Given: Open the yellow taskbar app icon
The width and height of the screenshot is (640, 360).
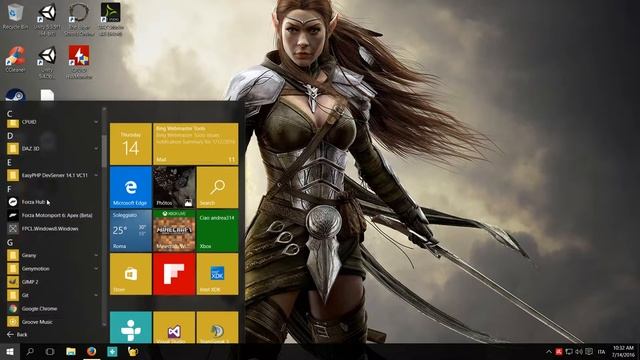Looking at the screenshot, I should 133,351.
